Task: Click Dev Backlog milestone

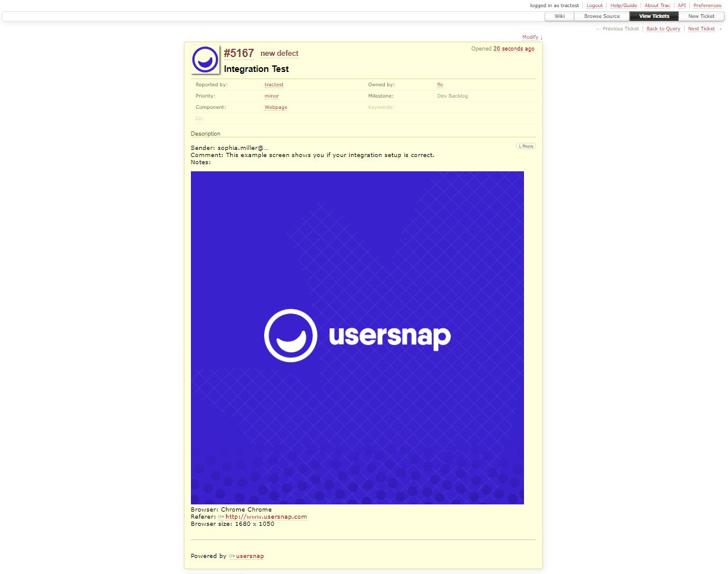Action: click(x=453, y=96)
